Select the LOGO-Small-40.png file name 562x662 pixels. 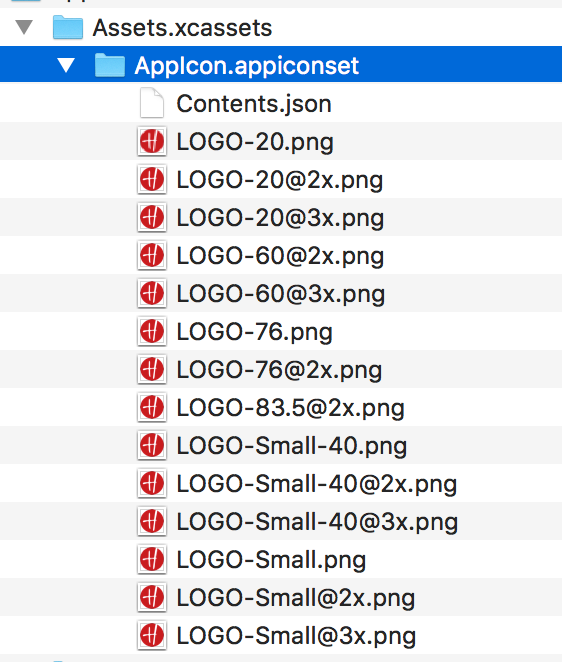tap(292, 446)
